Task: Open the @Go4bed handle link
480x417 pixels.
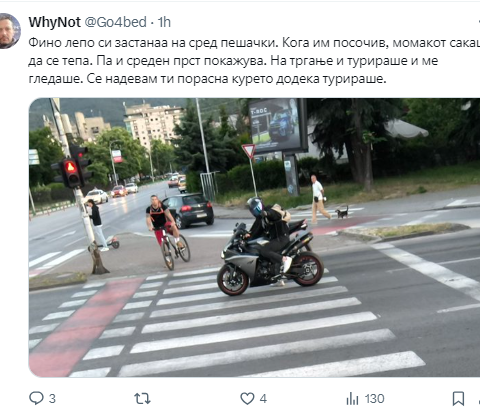Action: 115,22
